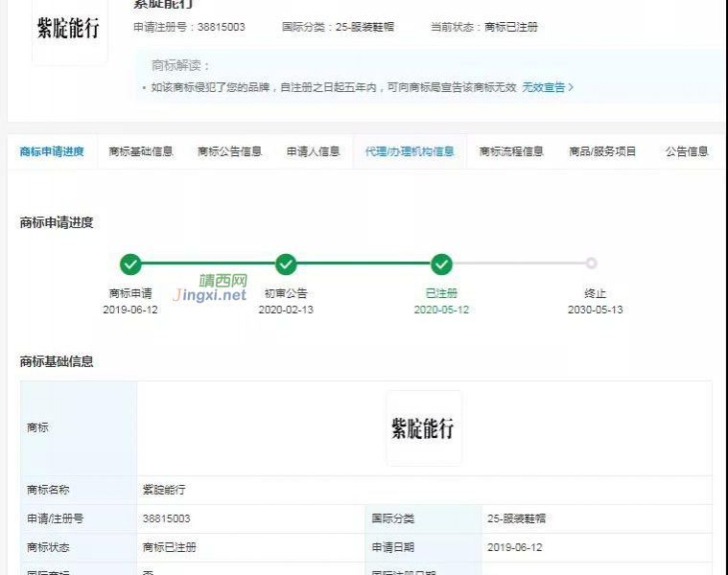
Task: Click the 终止 grey step marker
Action: [x=591, y=264]
